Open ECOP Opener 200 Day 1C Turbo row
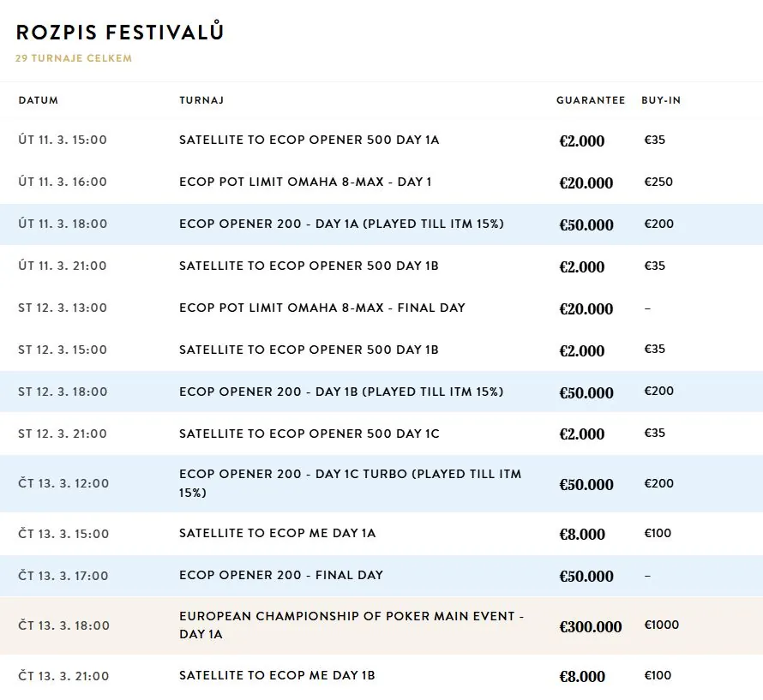Viewport: 763px width, 700px height. [381, 483]
